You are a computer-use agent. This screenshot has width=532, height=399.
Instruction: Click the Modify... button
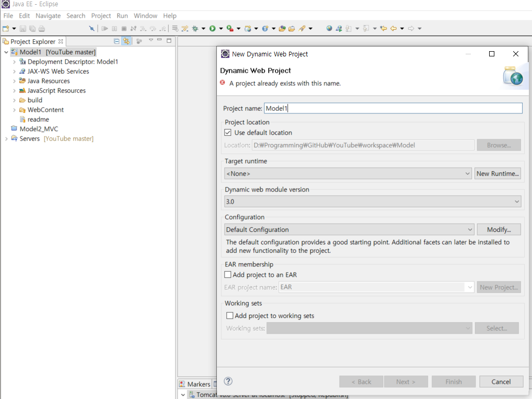pos(499,229)
